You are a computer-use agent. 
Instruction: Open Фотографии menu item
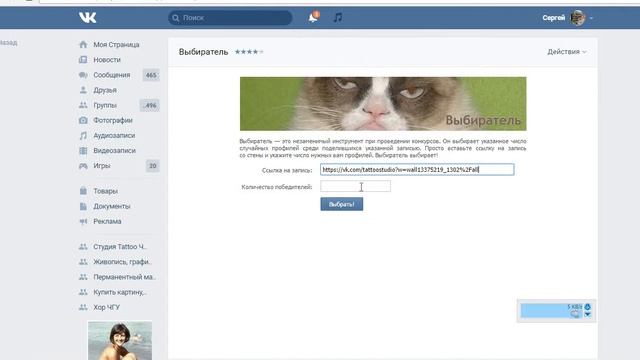[113, 120]
